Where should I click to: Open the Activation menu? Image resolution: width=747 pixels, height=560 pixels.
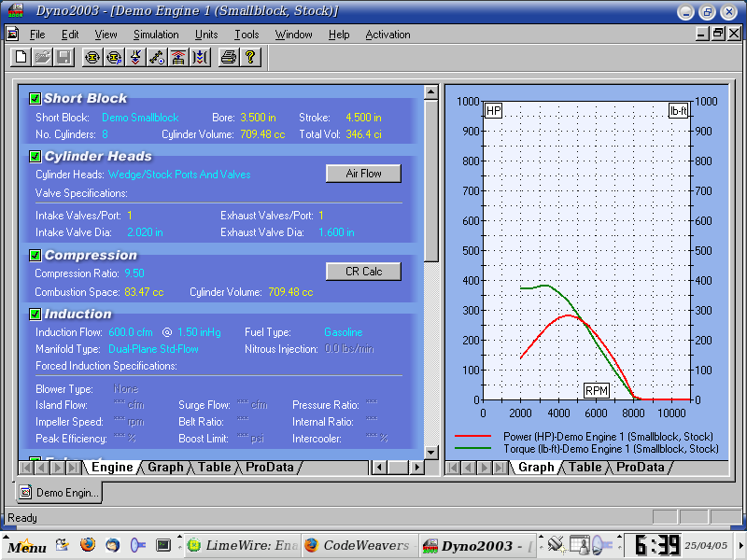(x=388, y=35)
